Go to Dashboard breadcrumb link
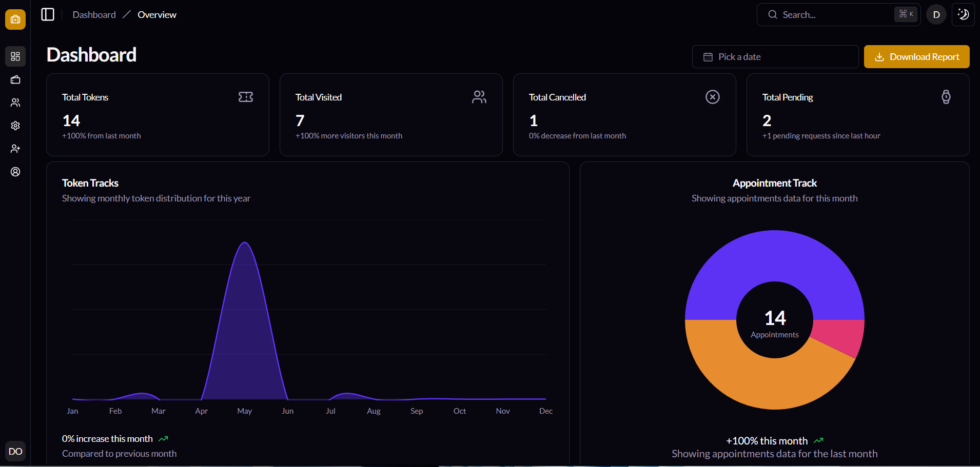This screenshot has width=980, height=467. pyautogui.click(x=94, y=15)
